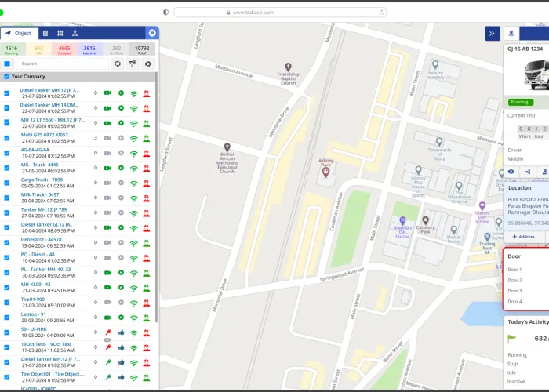
Task: Click camera icon for Diesel Tanker MH.14
Action: tap(107, 108)
